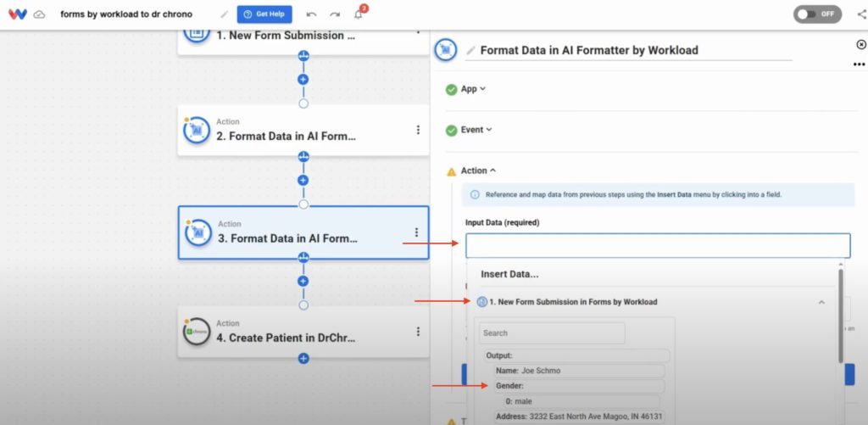
Task: Select the Gender data item
Action: coord(579,386)
